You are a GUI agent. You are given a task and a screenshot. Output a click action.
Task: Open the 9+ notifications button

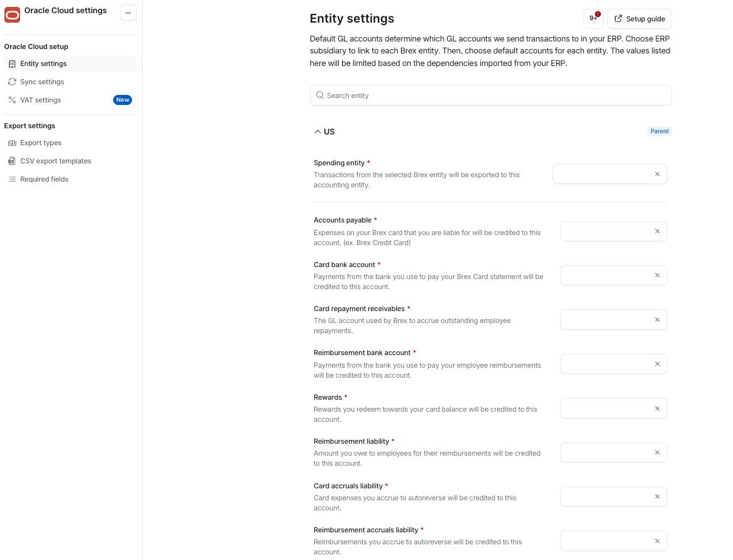[x=593, y=19]
